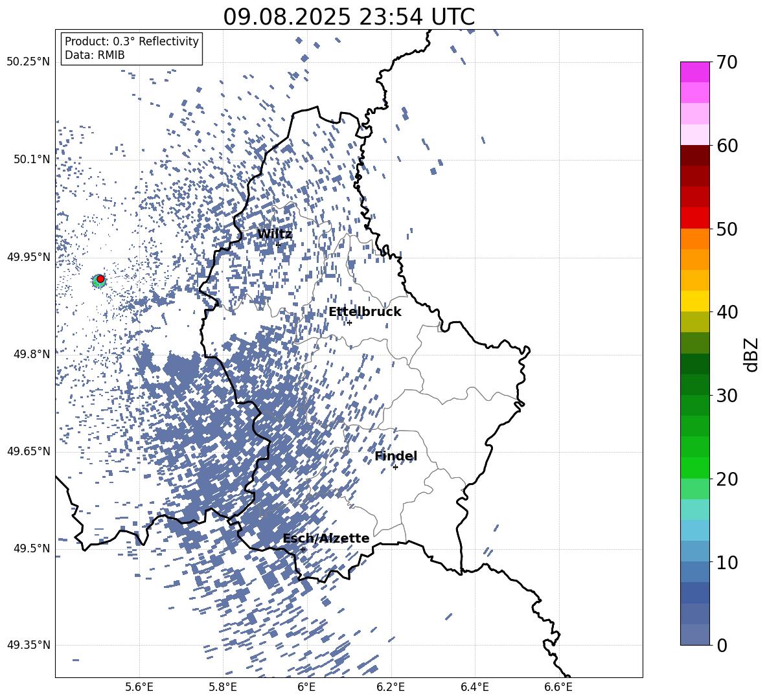Screen dimensions: 767x700
Task: Click the Wiltz city label
Action: (275, 234)
